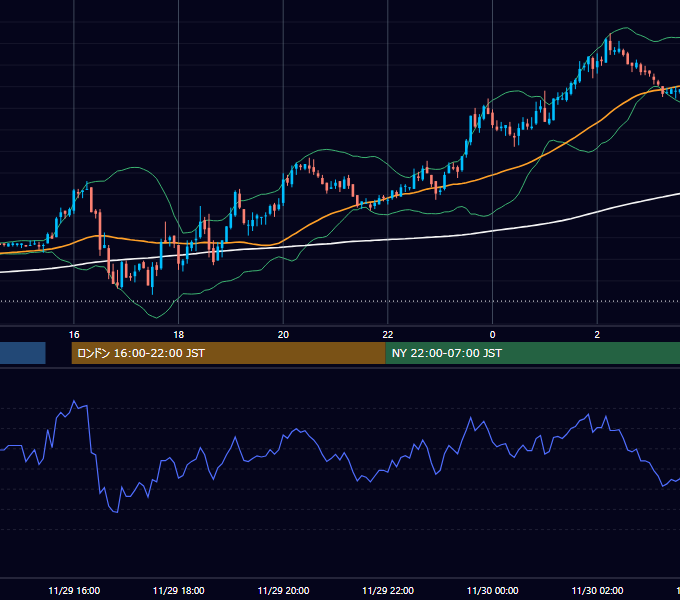The width and height of the screenshot is (680, 600).
Task: Select the London 16:00-22:00 JST session bar
Action: pos(228,353)
